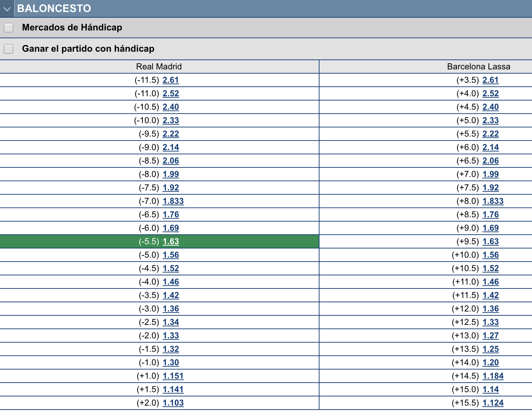532x412 pixels.
Task: Choose Real Madrid (-9.0) odds 2.14
Action: pyautogui.click(x=171, y=147)
